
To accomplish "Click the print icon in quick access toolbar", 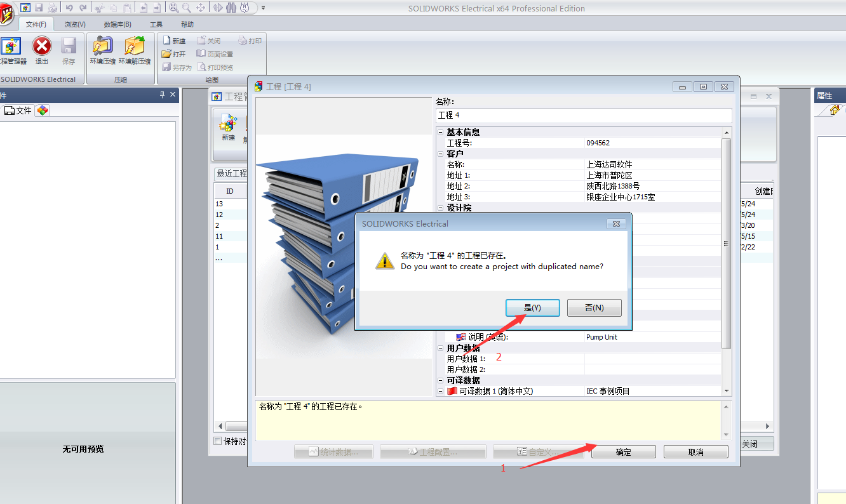I will point(52,8).
